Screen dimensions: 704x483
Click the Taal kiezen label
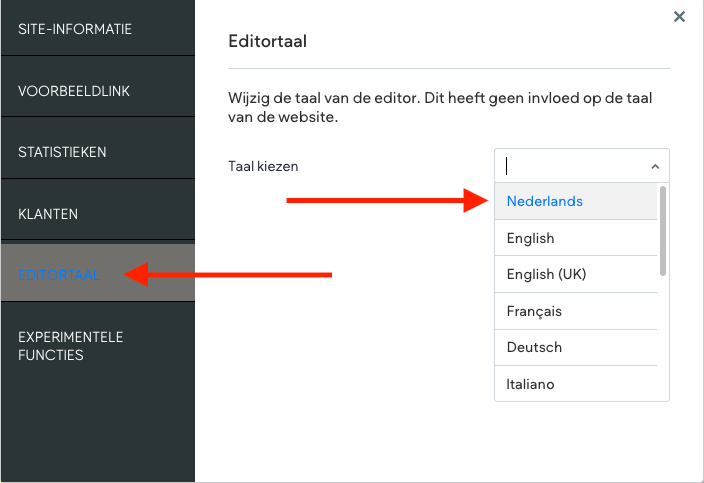click(263, 166)
